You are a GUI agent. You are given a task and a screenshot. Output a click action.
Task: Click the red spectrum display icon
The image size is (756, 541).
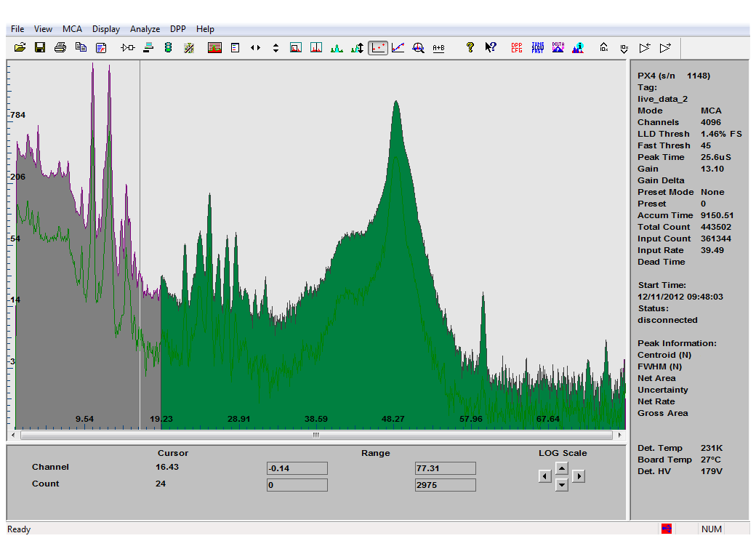point(214,48)
